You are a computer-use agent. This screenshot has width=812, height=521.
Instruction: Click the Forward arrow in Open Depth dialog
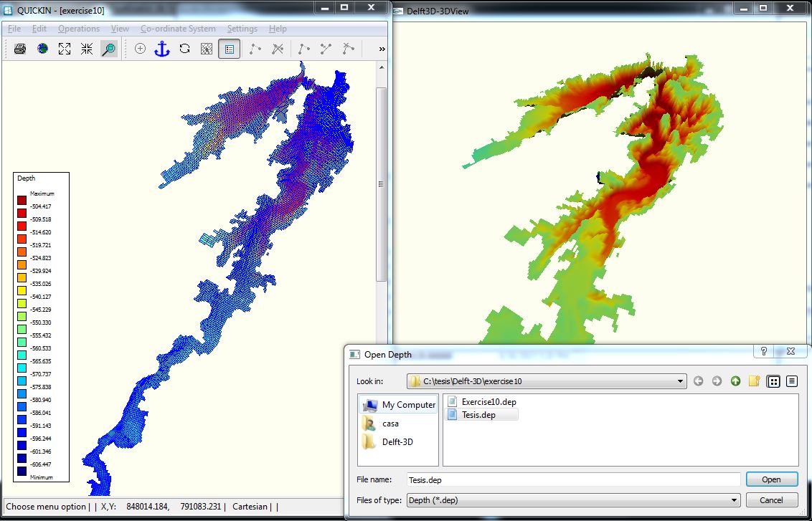(x=717, y=381)
